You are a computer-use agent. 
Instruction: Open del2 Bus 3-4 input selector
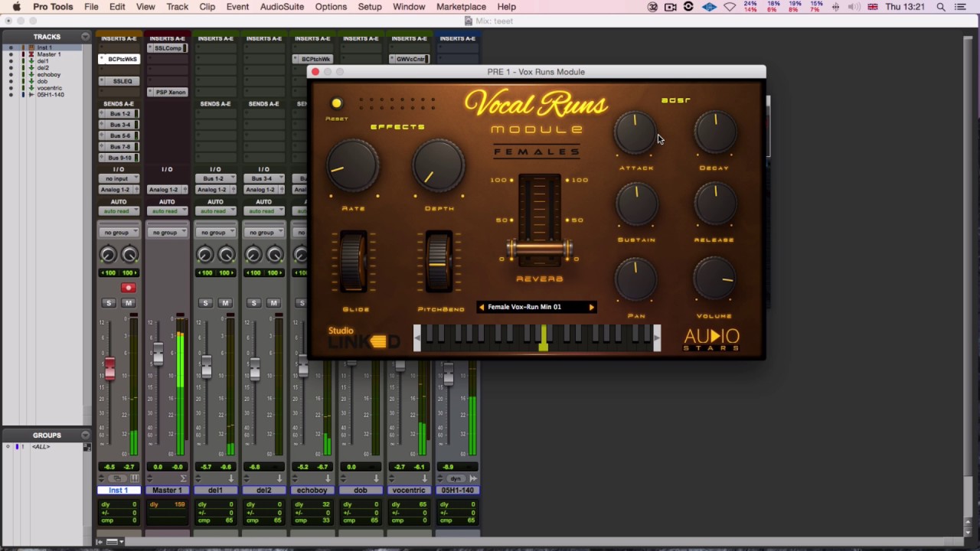(x=263, y=178)
